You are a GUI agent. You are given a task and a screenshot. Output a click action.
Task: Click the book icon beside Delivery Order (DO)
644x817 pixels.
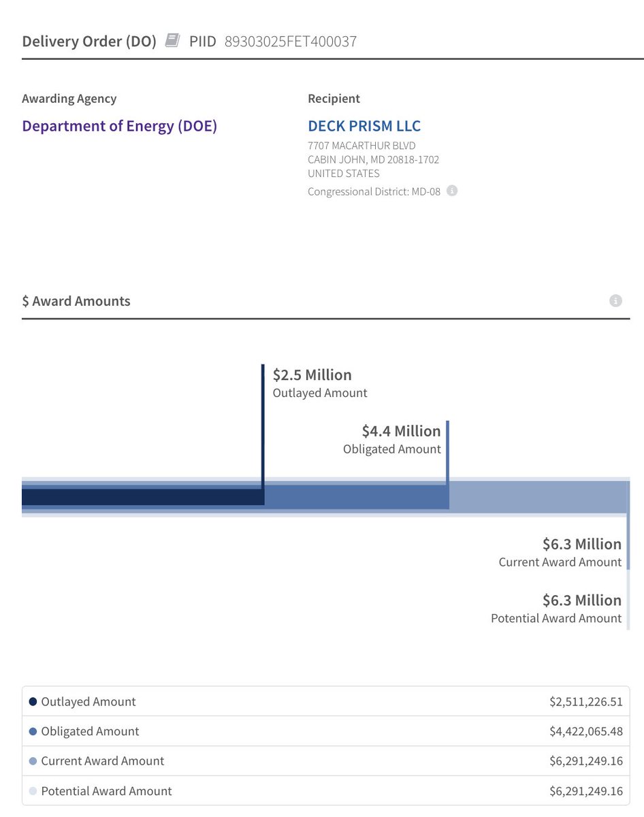tap(172, 41)
